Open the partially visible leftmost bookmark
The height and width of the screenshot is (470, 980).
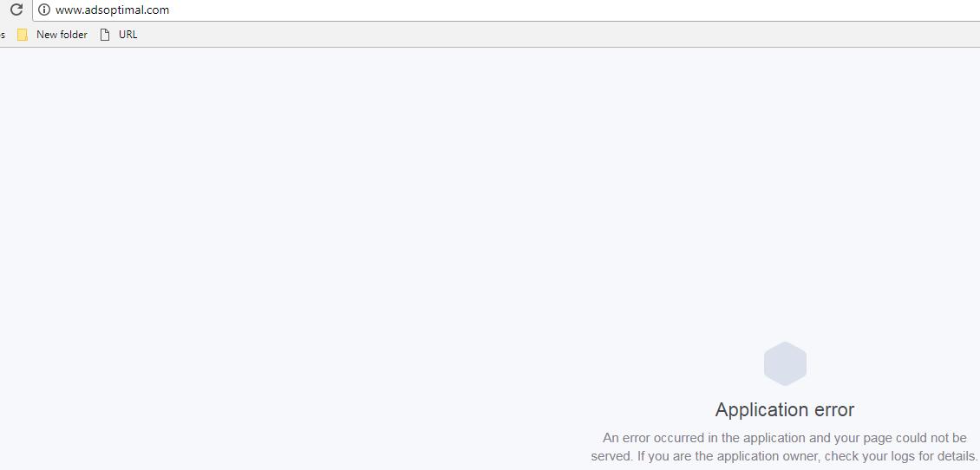pyautogui.click(x=3, y=35)
